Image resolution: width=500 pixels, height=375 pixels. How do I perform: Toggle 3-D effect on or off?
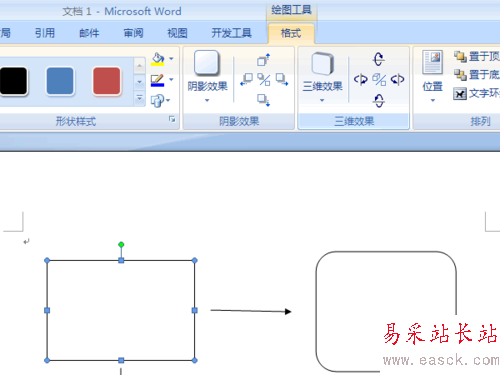(x=379, y=80)
